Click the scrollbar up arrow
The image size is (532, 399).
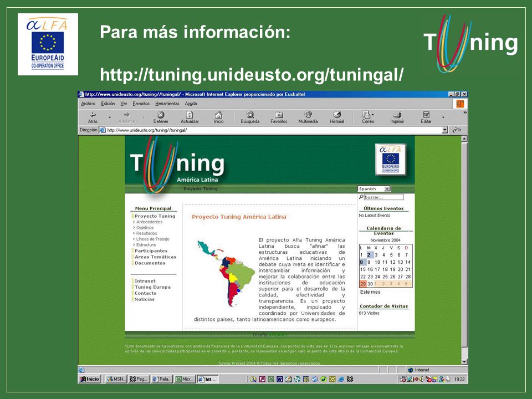pyautogui.click(x=464, y=139)
